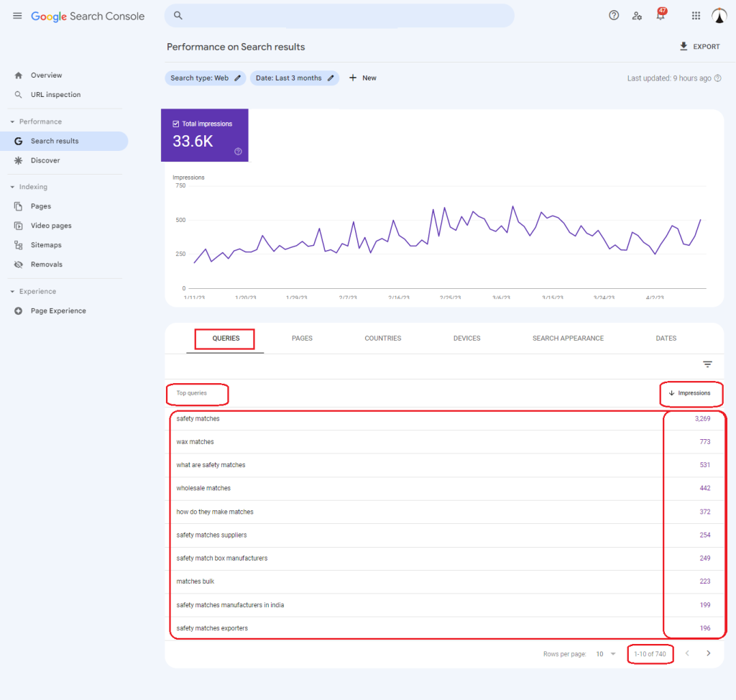Open Video pages in sidebar
The height and width of the screenshot is (700, 736).
51,226
